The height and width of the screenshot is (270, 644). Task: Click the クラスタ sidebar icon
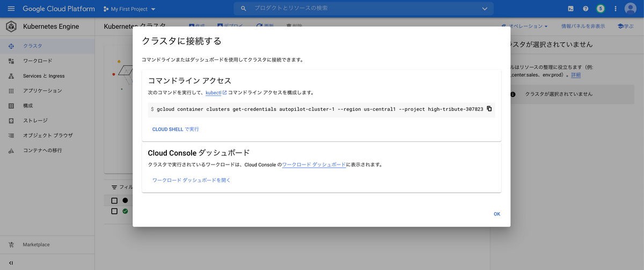point(11,46)
